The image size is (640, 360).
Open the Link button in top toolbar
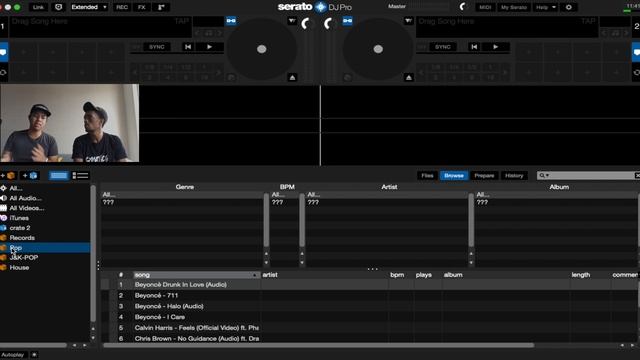coord(38,7)
